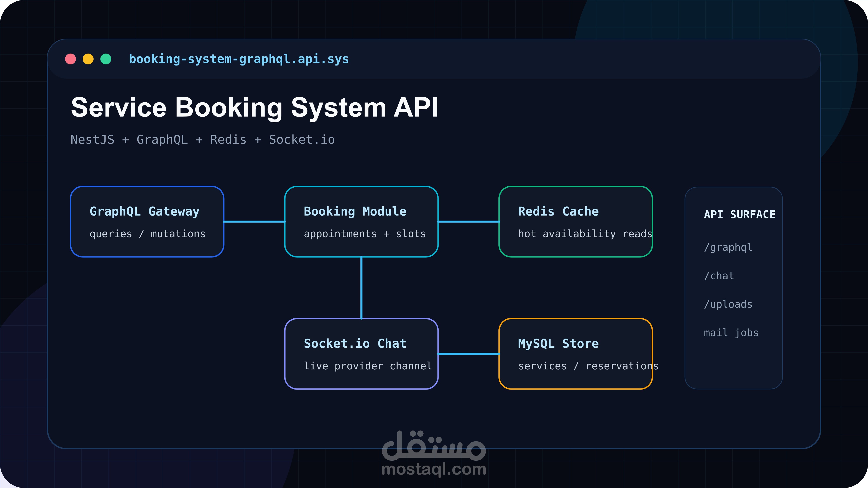
Task: Select the Redis Cache title
Action: (x=558, y=211)
